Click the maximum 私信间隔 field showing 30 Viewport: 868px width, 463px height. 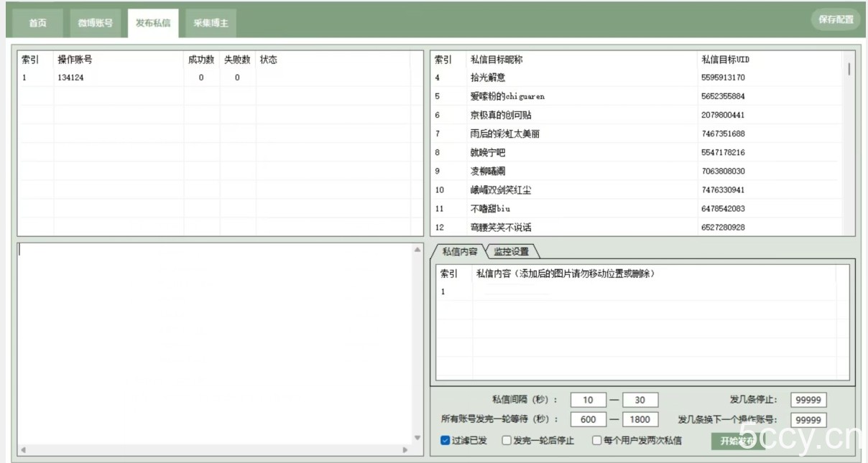640,399
